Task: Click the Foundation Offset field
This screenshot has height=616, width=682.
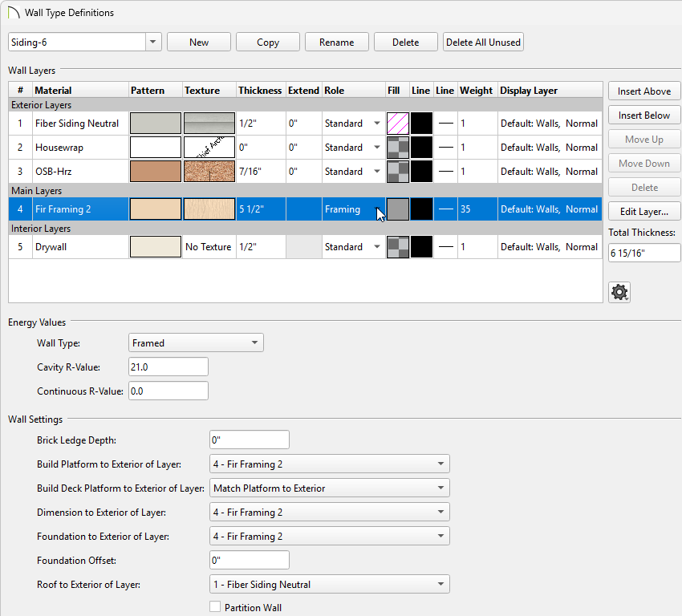Action: 250,561
